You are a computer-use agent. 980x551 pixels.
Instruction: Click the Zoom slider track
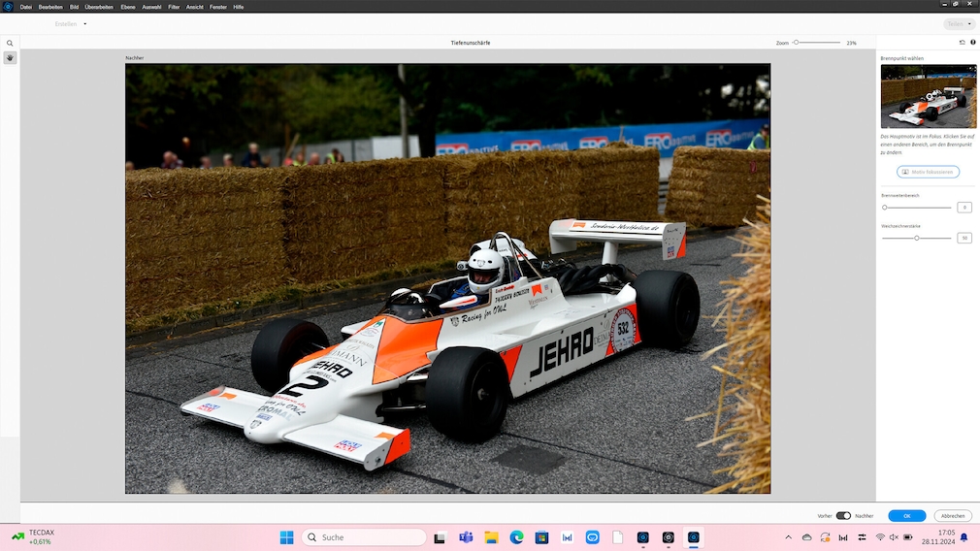pos(818,43)
